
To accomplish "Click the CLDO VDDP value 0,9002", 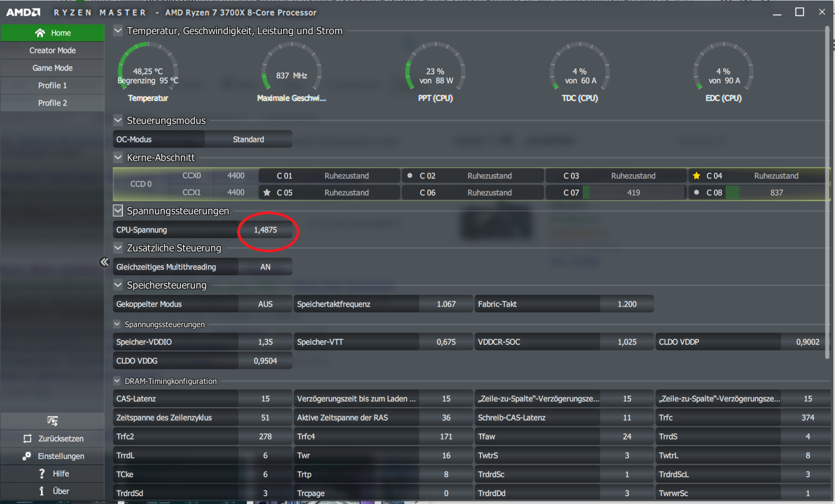I will pyautogui.click(x=808, y=342).
